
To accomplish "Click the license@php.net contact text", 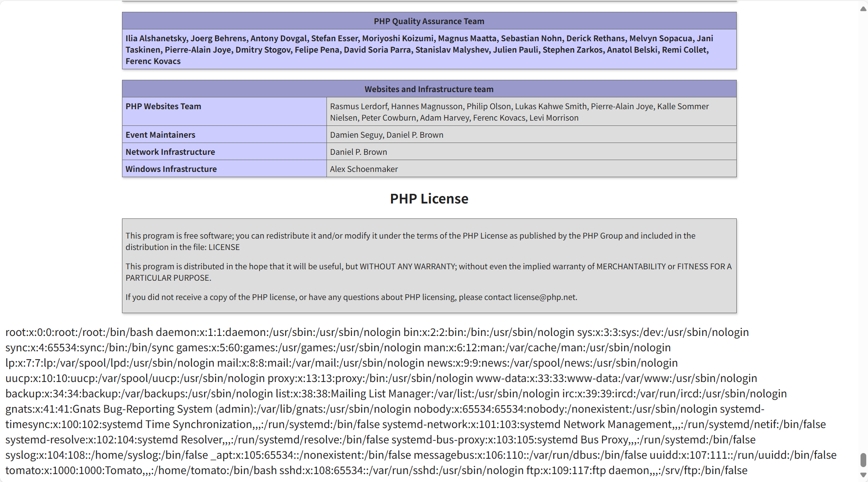I will tap(545, 297).
